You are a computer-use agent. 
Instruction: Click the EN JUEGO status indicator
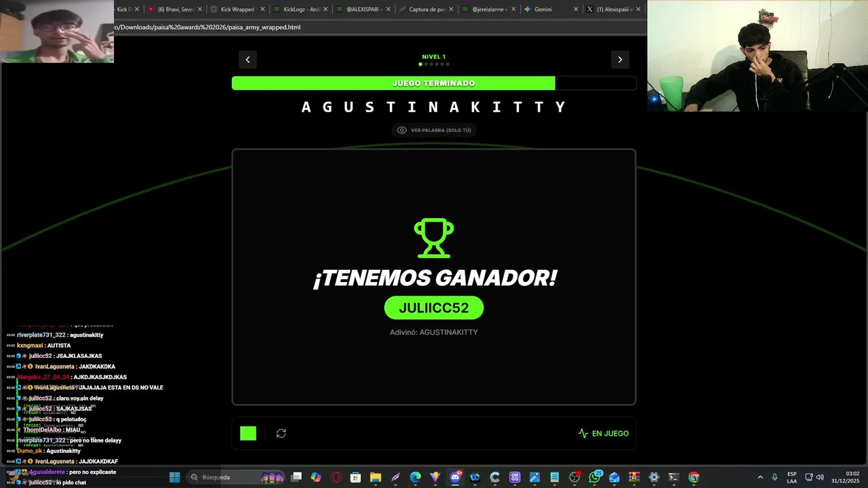point(604,433)
